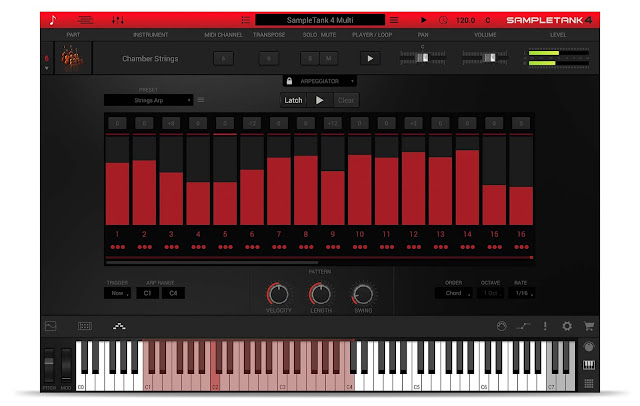Click the MIDI Channel 6 field
The image size is (640, 406).
pos(223,58)
